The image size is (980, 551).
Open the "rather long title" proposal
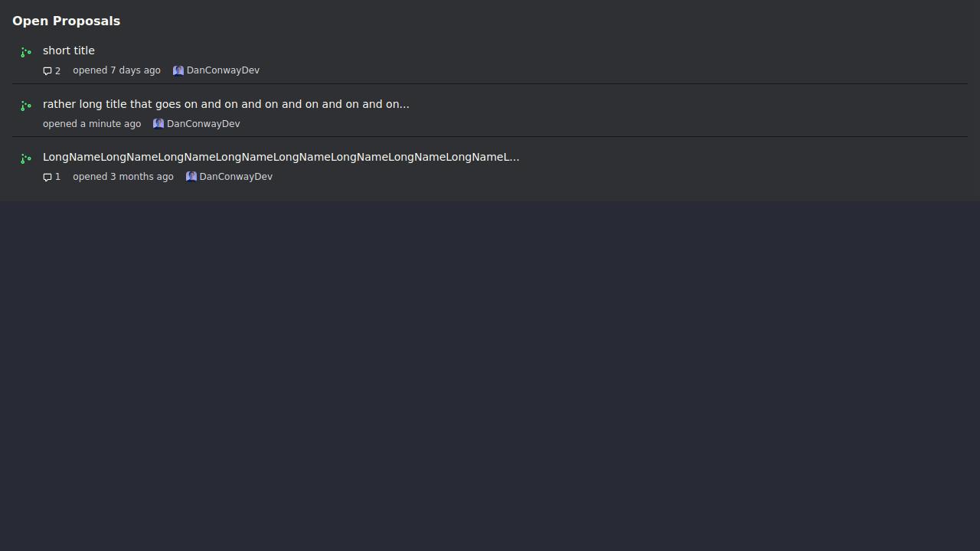pos(226,104)
